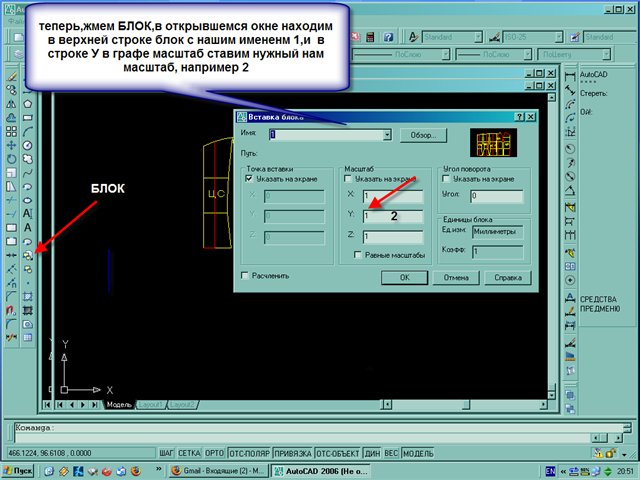This screenshot has width=640, height=480.
Task: Check Указать на экране under Масштаб
Action: tap(347, 178)
